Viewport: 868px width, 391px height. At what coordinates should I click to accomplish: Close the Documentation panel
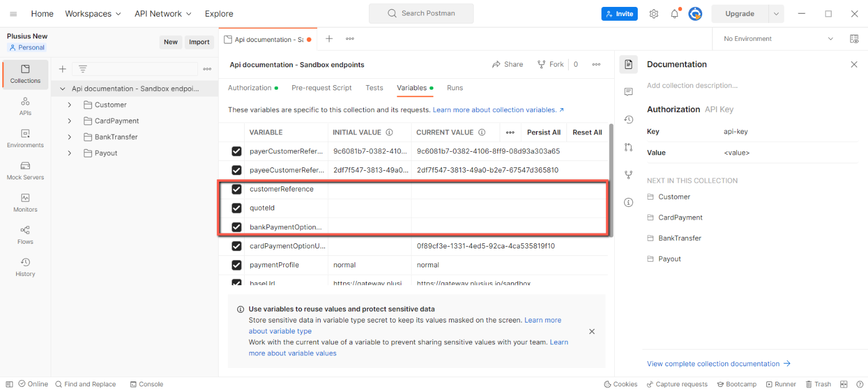[854, 64]
